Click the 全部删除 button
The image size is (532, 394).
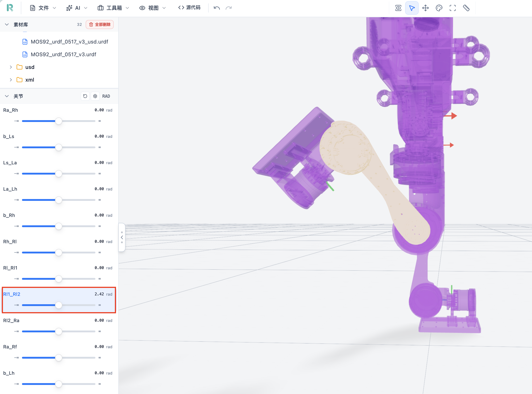pos(100,24)
